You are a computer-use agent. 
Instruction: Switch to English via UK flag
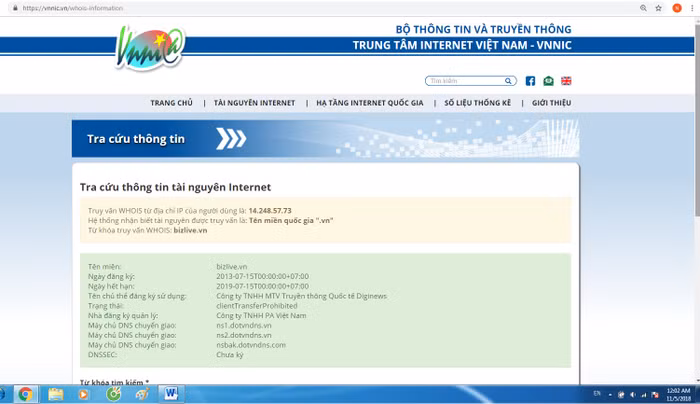(x=566, y=81)
